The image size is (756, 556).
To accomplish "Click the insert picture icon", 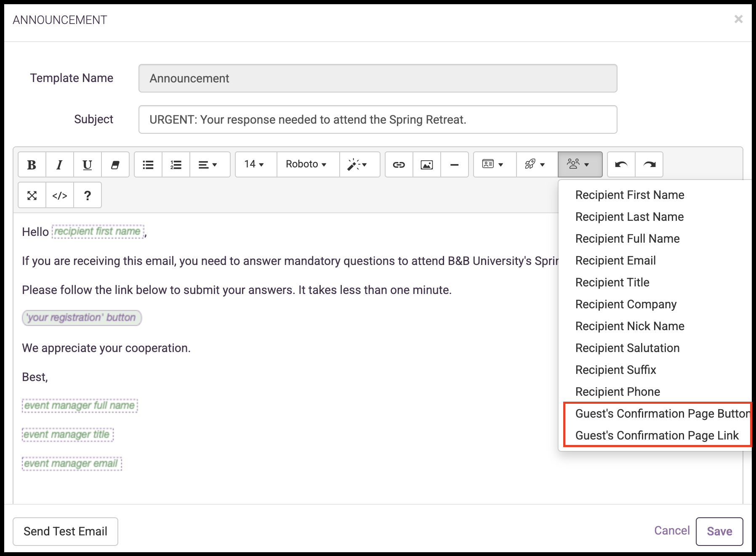I will 427,164.
